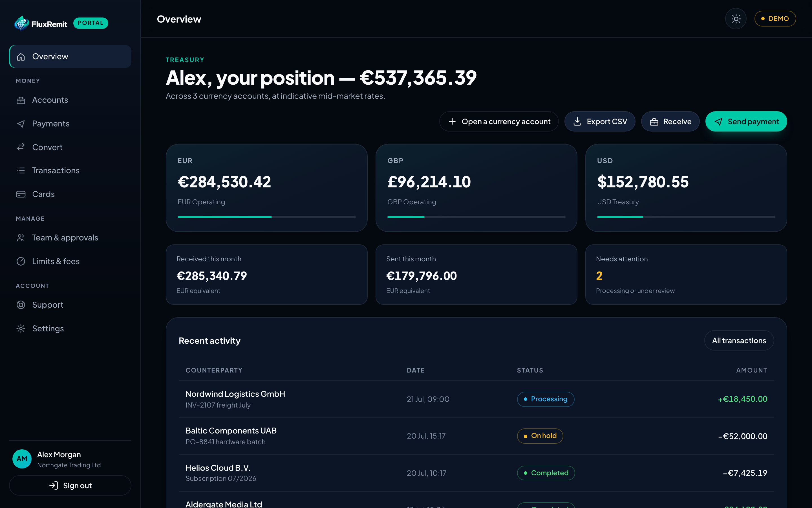Click the Helios Cloud B.V. row
Image resolution: width=812 pixels, height=508 pixels.
pyautogui.click(x=476, y=473)
